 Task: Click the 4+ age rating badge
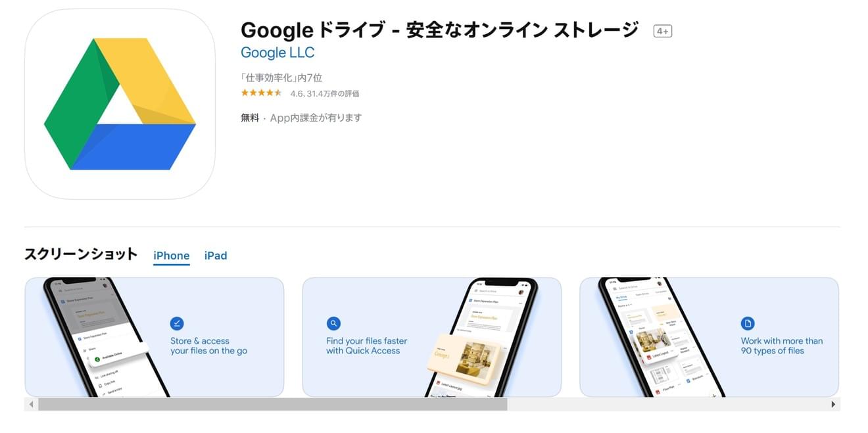(x=662, y=31)
